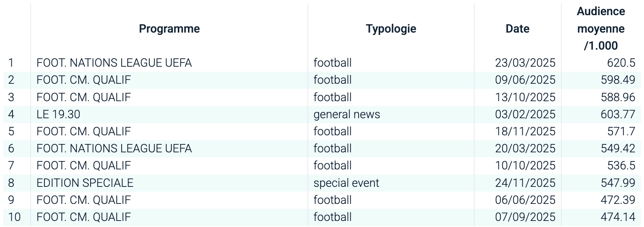Image resolution: width=644 pixels, height=227 pixels.
Task: Select the date 23/03/2025
Action: coord(525,63)
